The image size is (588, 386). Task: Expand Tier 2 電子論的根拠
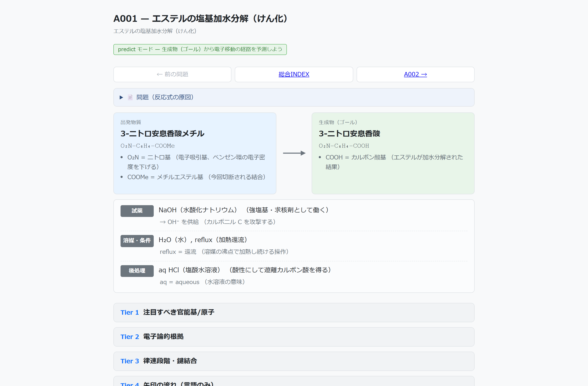click(294, 337)
